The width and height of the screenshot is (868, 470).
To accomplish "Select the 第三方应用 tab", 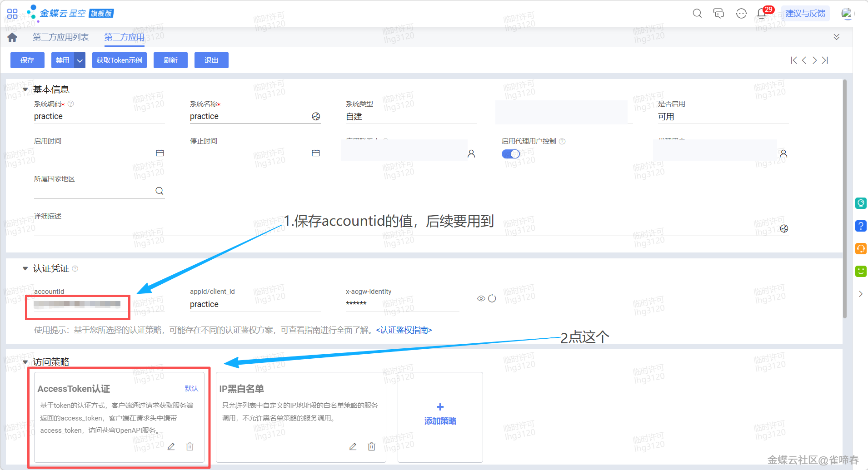I will [x=125, y=37].
